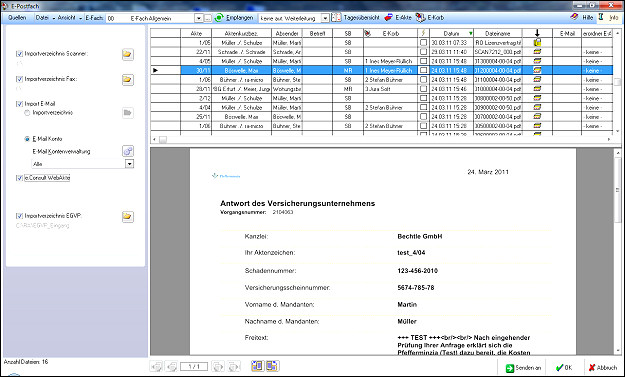Browse folder for Importverzeichnis Fax
The width and height of the screenshot is (625, 377).
click(x=128, y=80)
